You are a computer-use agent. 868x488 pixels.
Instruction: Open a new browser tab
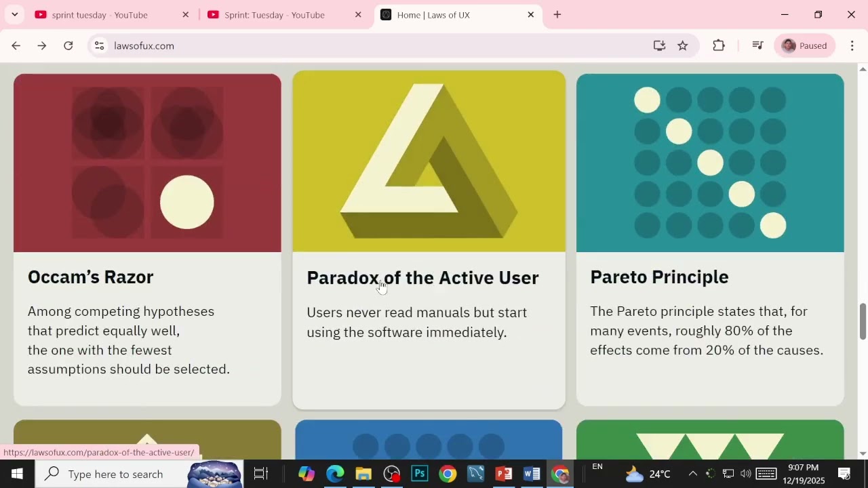[x=557, y=14]
